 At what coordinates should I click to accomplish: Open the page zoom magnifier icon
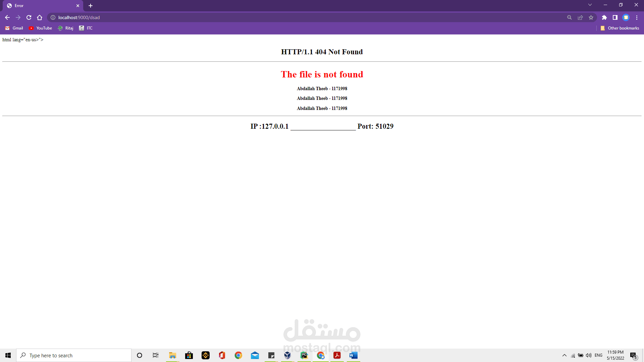pos(569,17)
